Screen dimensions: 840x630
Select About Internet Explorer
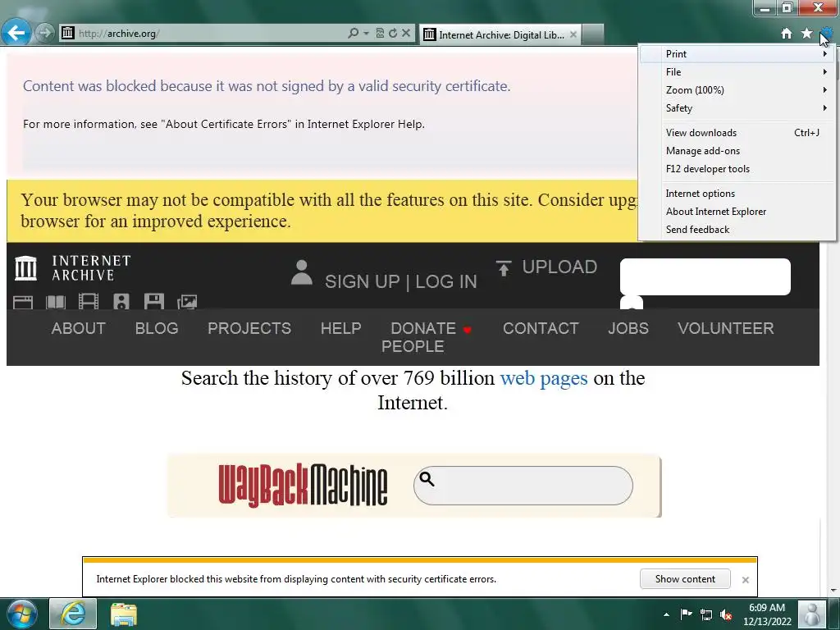(x=737, y=212)
